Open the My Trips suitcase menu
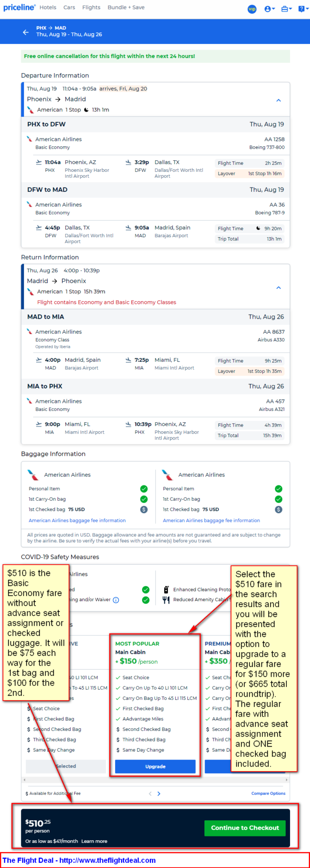 [286, 9]
